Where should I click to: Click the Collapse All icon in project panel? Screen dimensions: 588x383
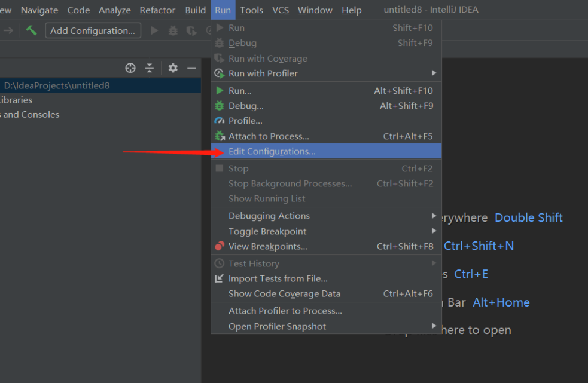(150, 68)
